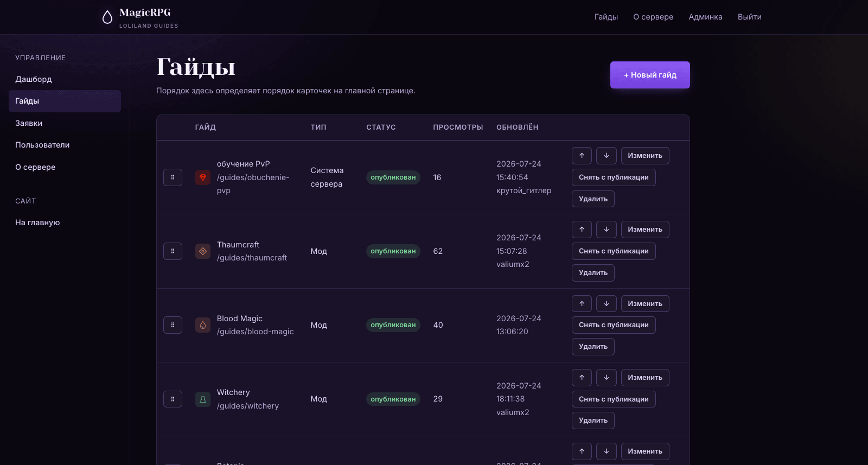868x465 pixels.
Task: Click the СТАТУС column header
Action: 381,128
